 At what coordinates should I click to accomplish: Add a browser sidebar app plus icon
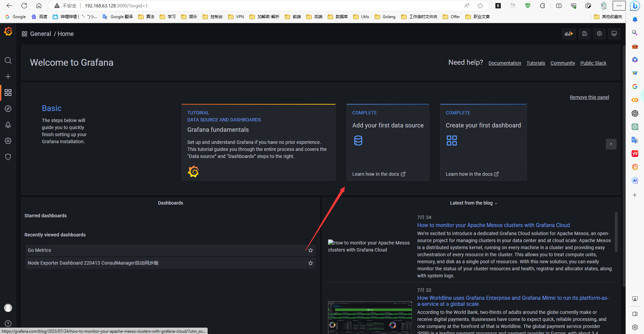point(635,195)
